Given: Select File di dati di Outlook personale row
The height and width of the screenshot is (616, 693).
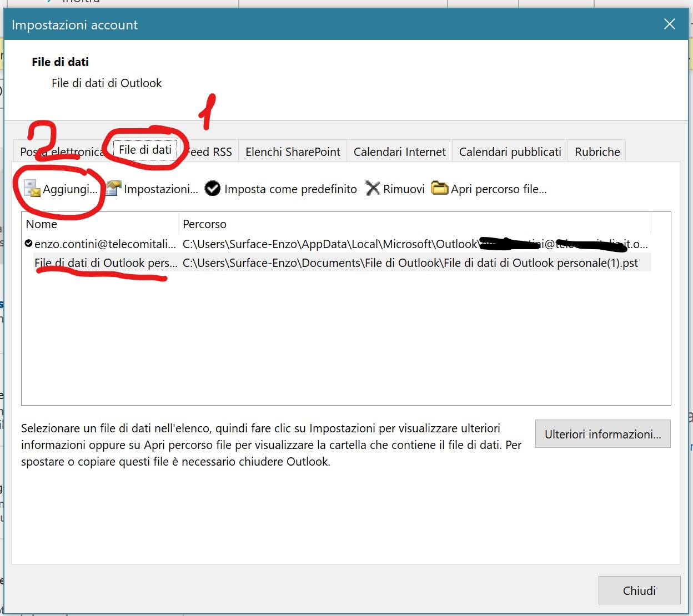Looking at the screenshot, I should (106, 263).
